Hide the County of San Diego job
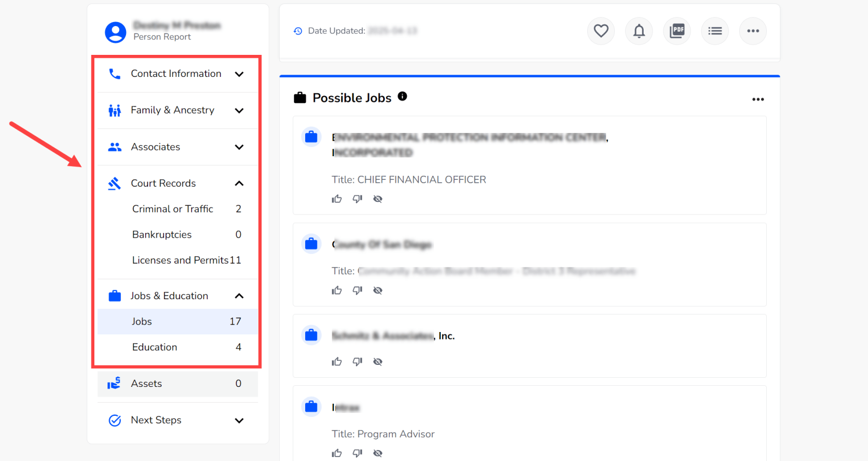The width and height of the screenshot is (868, 461). pos(377,290)
